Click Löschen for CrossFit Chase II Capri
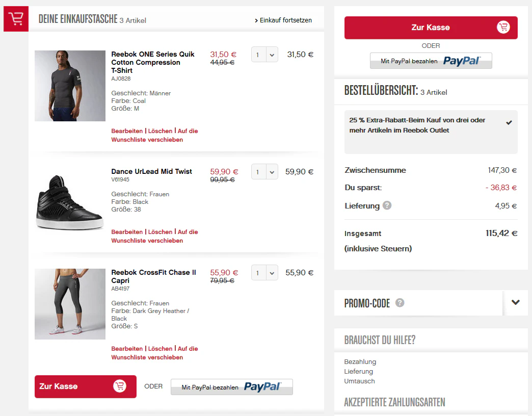532x416 pixels. coord(160,349)
